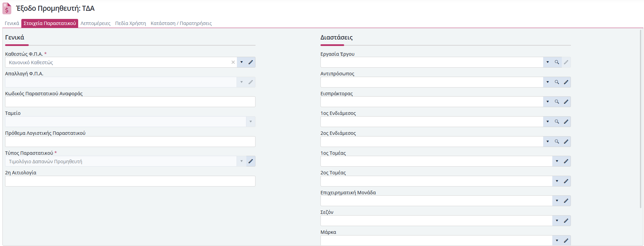Edit the Τύπος Παραστατικού with pencil icon

coord(251,161)
